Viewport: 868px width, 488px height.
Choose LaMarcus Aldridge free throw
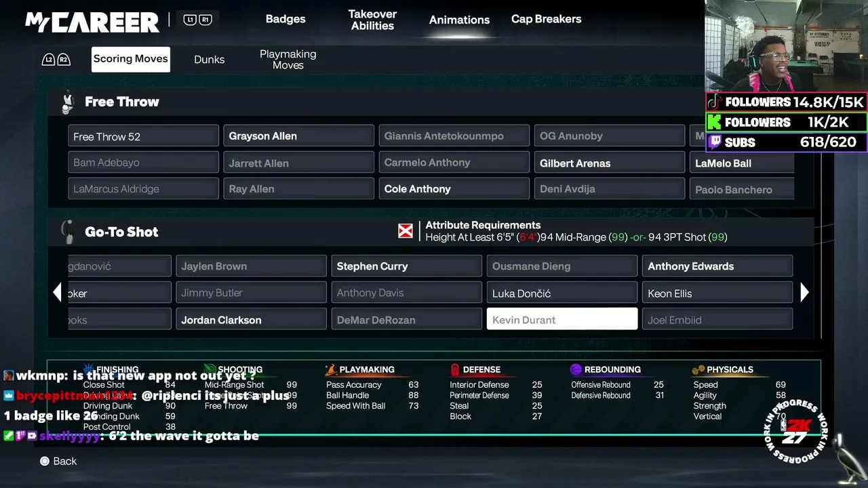coord(143,188)
